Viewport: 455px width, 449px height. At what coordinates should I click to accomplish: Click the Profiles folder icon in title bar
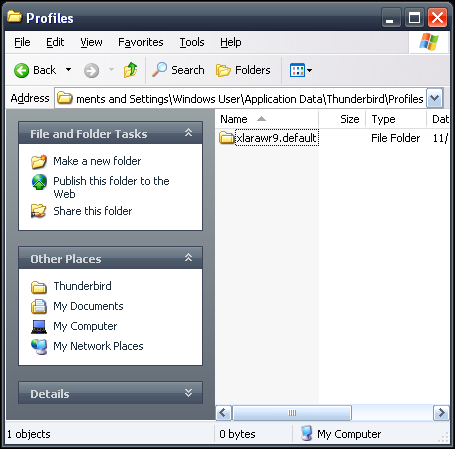coord(14,17)
